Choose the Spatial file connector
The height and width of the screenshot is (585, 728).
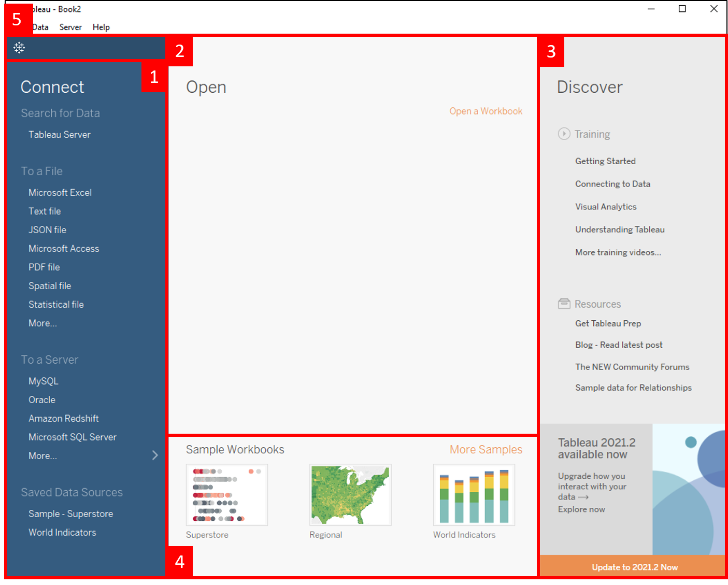pyautogui.click(x=50, y=286)
